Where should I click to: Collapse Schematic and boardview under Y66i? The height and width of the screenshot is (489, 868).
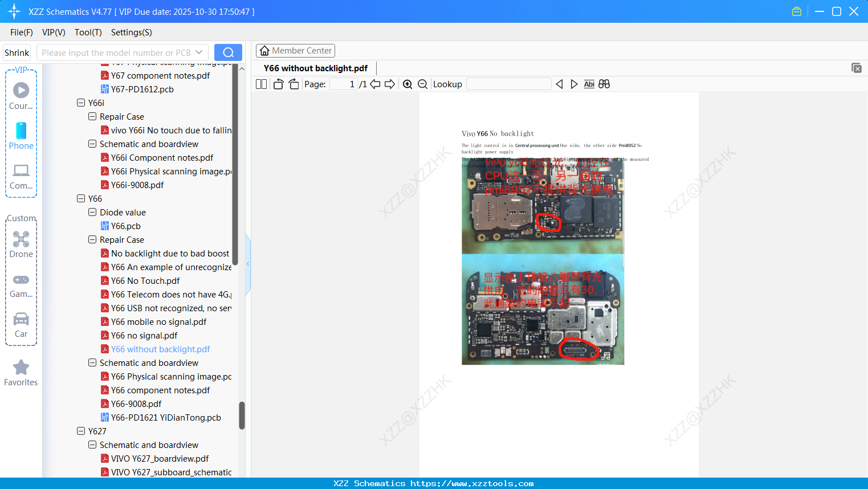click(92, 144)
